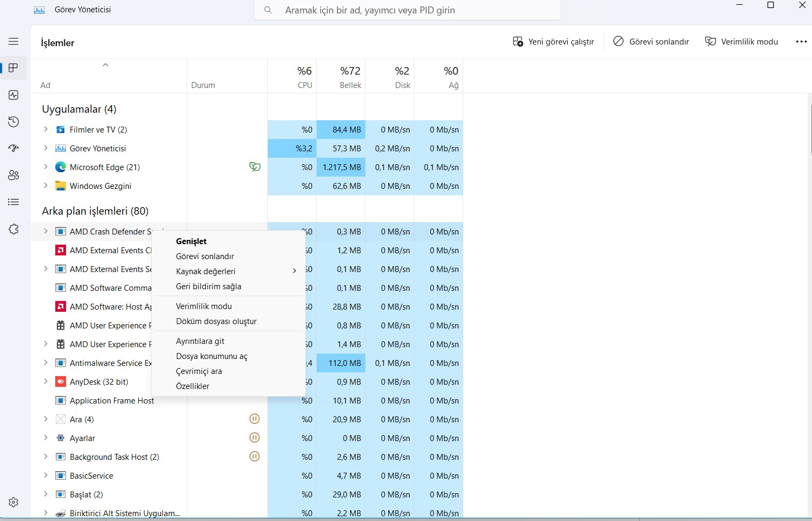Sort by the CPU column header
The image size is (812, 521).
[292, 76]
